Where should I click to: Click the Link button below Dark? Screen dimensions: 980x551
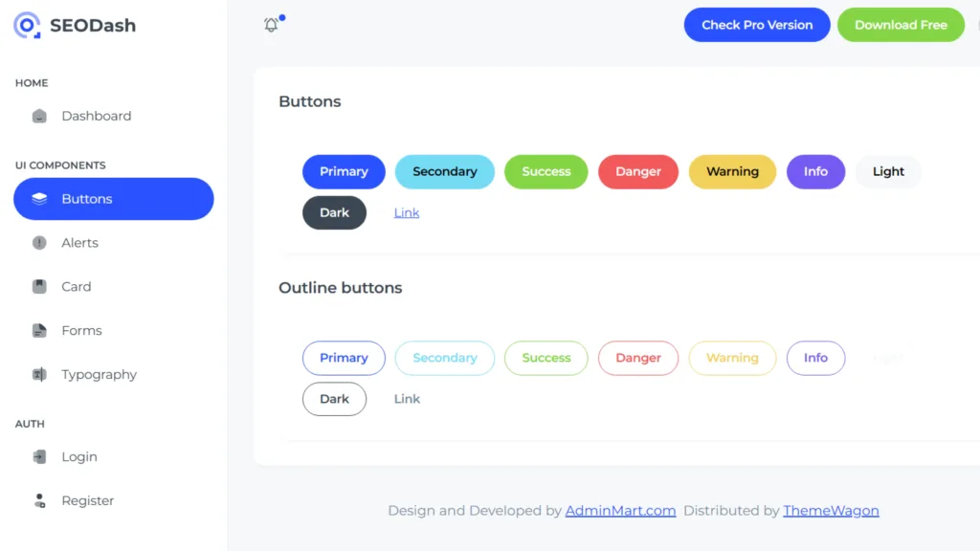click(406, 212)
